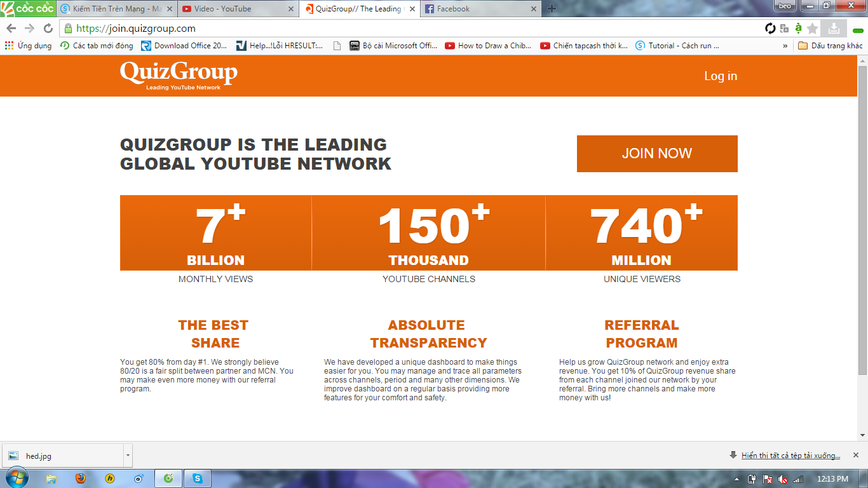The image size is (868, 488).
Task: Click the translate page icon
Action: (x=784, y=28)
